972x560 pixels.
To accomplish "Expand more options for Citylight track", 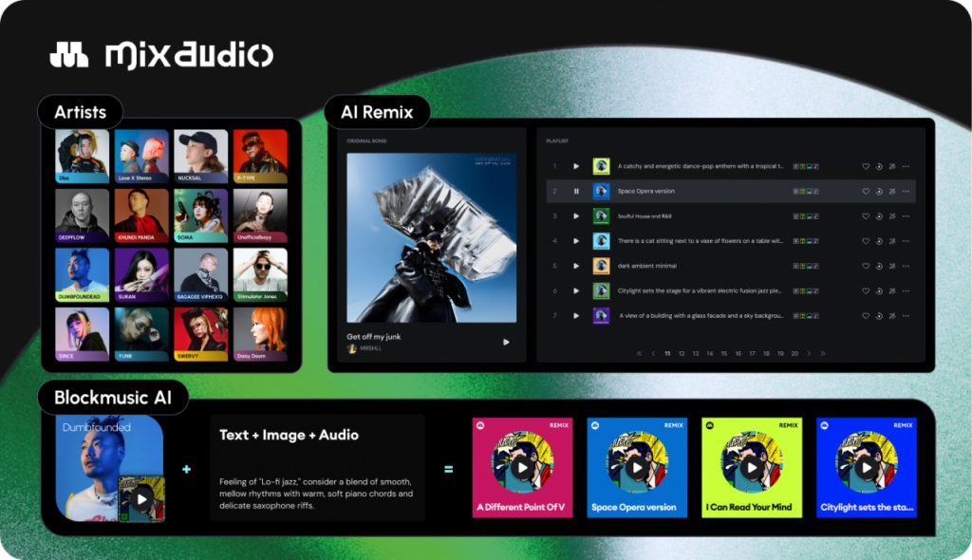I will (x=906, y=290).
